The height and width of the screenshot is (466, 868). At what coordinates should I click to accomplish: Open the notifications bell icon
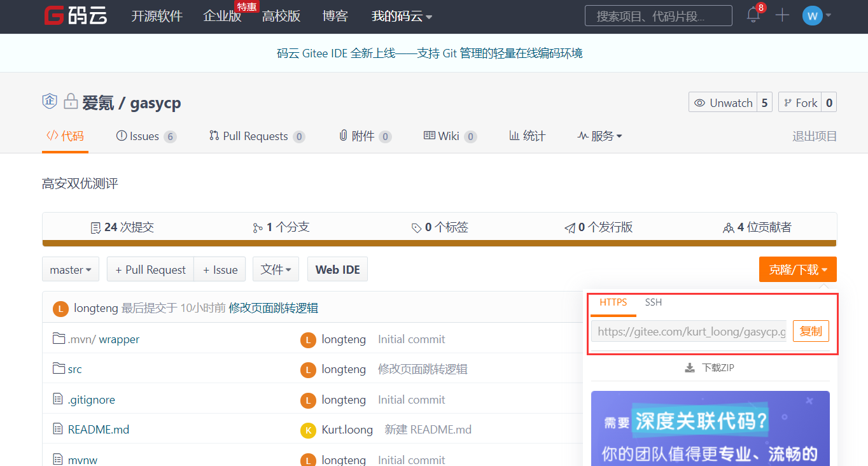(x=753, y=16)
